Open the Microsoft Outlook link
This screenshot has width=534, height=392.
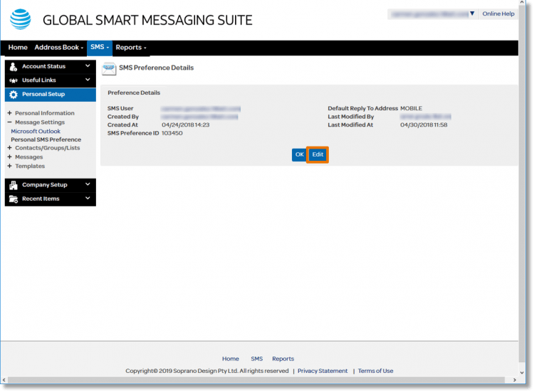pos(36,132)
